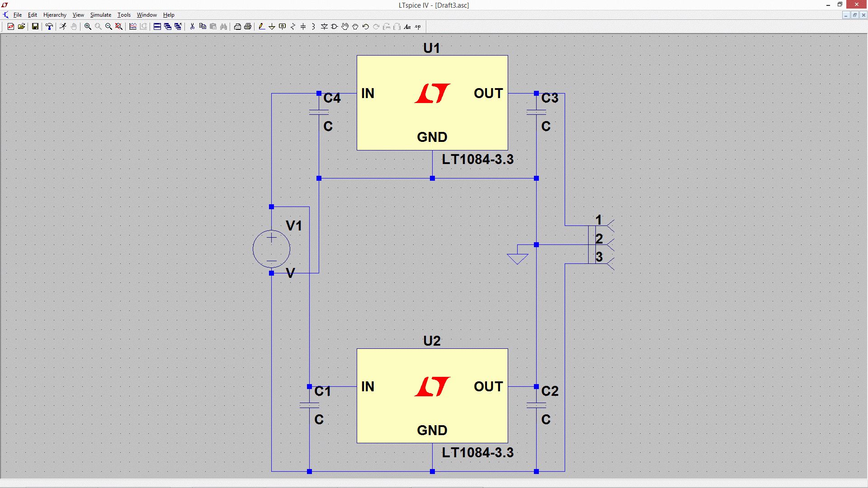
Task: Click the U1 LT1084-3.3 regulator symbol
Action: click(432, 103)
